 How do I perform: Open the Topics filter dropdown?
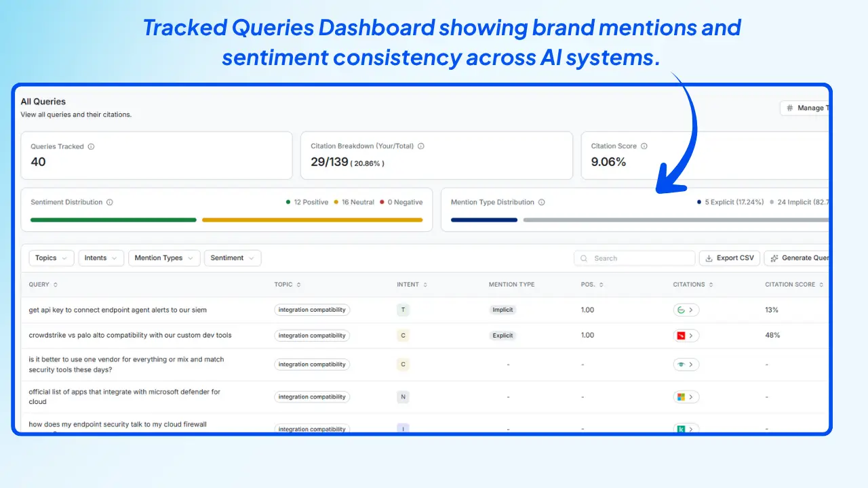click(50, 258)
